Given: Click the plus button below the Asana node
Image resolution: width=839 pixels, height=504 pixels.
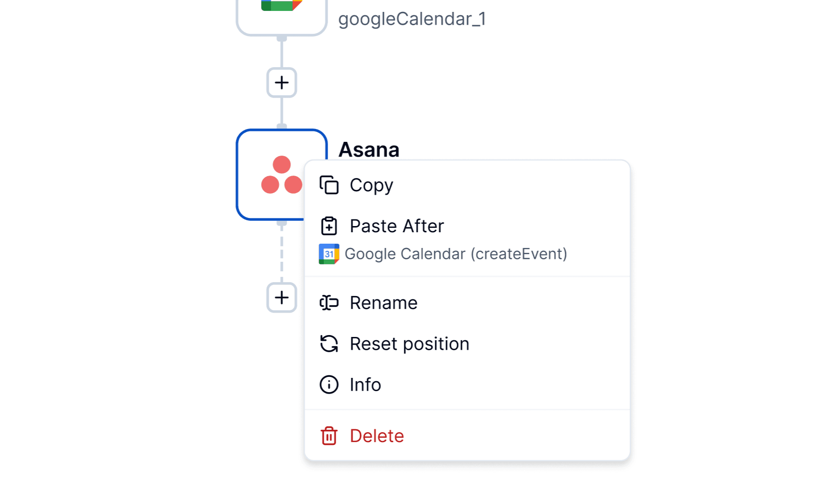Looking at the screenshot, I should pos(281,298).
